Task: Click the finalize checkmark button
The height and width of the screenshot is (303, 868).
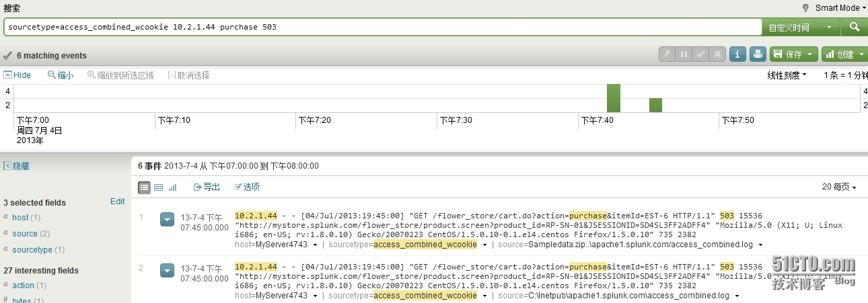Action: click(x=701, y=54)
